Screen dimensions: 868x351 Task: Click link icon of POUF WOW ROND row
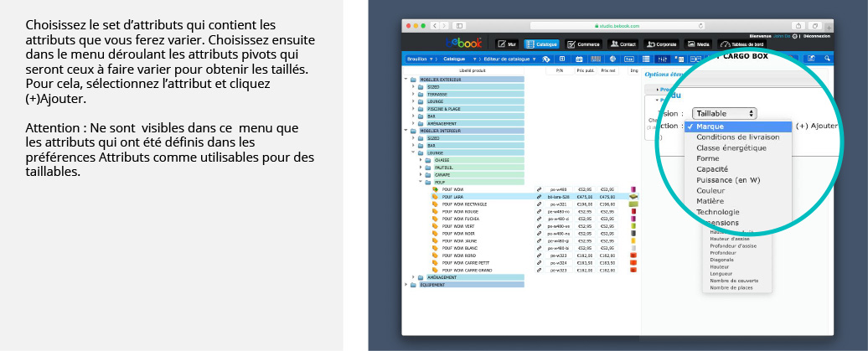(x=540, y=256)
